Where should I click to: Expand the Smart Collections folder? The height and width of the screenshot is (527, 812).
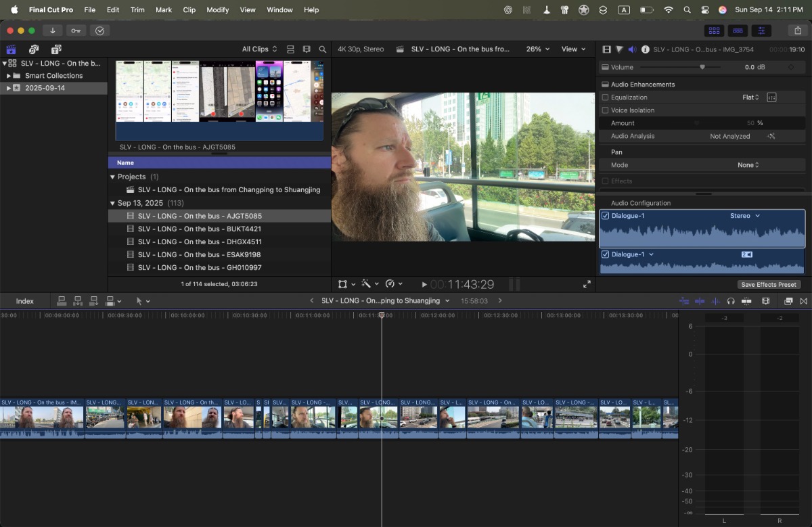(x=7, y=76)
